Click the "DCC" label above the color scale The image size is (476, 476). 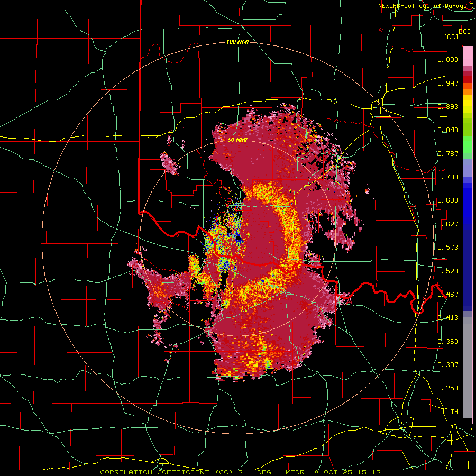tap(464, 32)
